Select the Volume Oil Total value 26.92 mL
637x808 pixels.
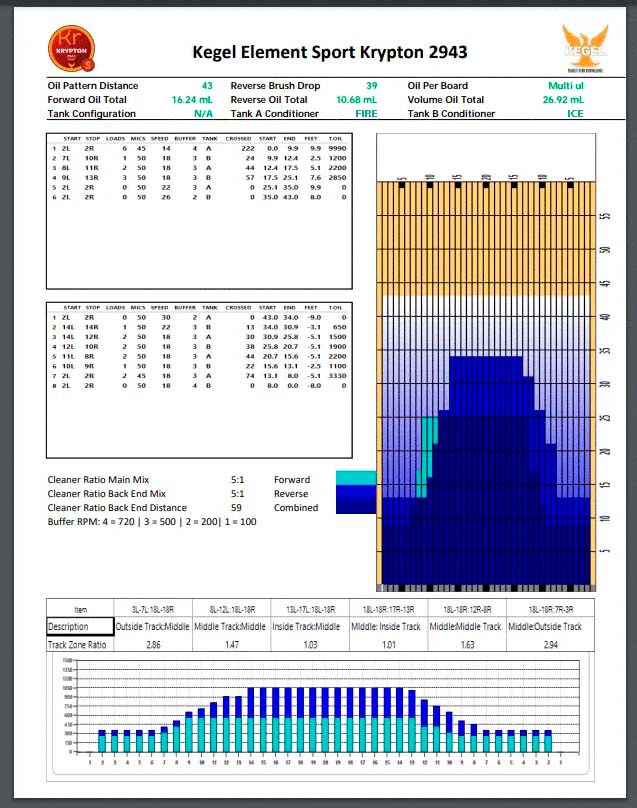point(563,99)
